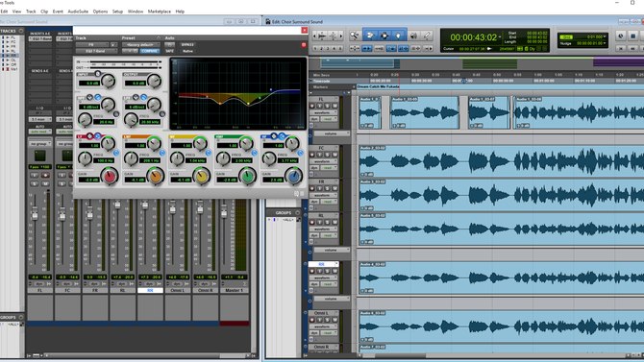Viewport: 644px width, 362px height.
Task: Select the Scrubber speaker tool
Action: 413,36
